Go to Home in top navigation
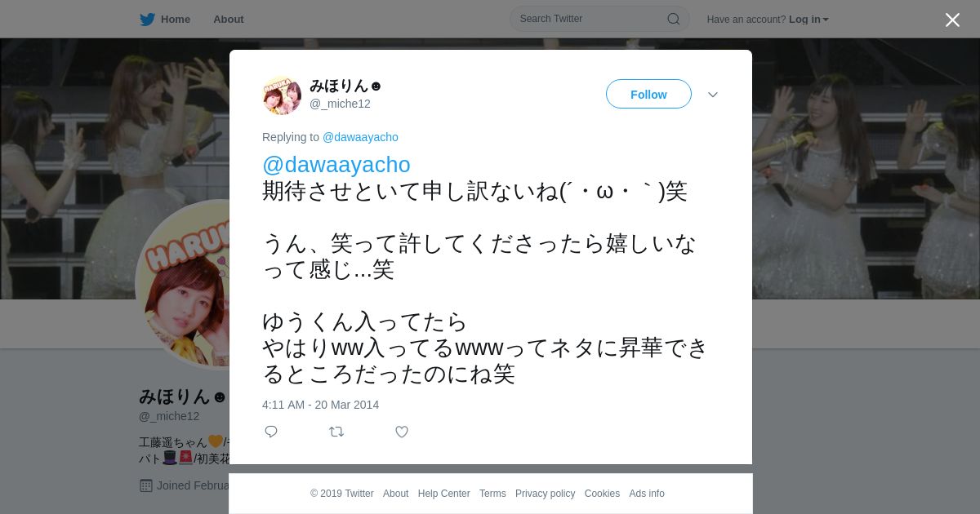This screenshot has height=514, width=980. (176, 19)
